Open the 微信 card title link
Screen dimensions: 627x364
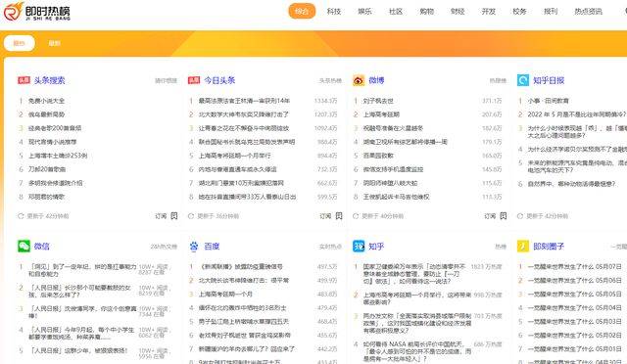point(41,247)
